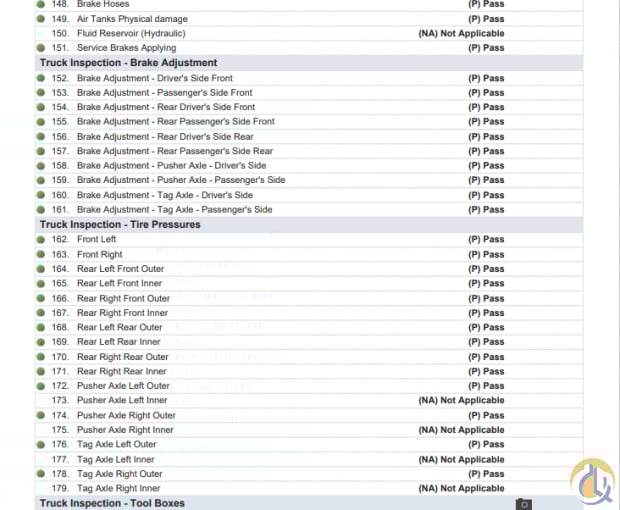Click green dot for Rear Passenger's Side Rear row

[41, 151]
